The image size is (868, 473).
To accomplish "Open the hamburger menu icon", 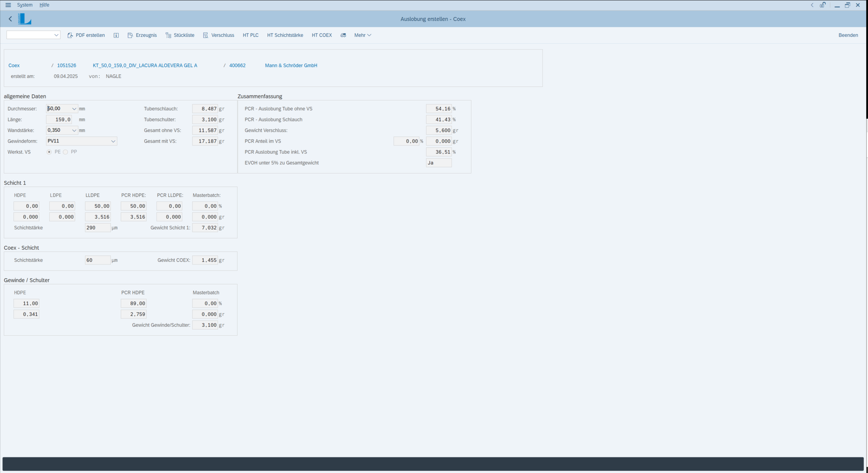I will (8, 5).
